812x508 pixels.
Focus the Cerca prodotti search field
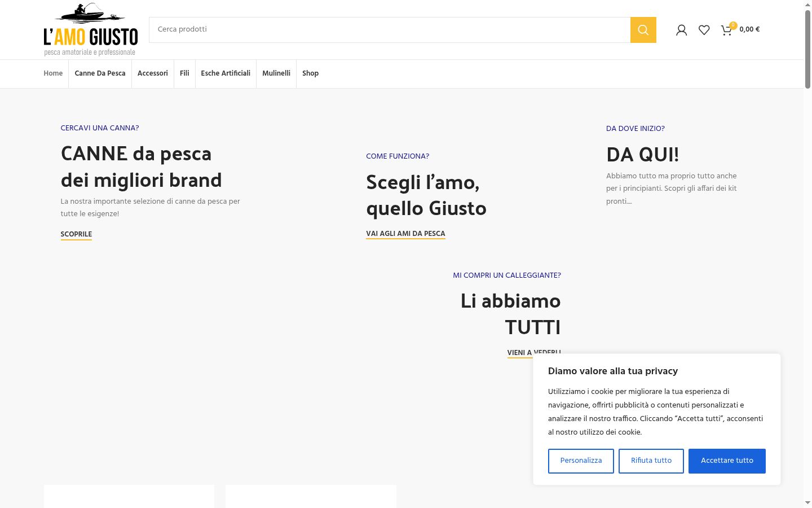tap(390, 30)
